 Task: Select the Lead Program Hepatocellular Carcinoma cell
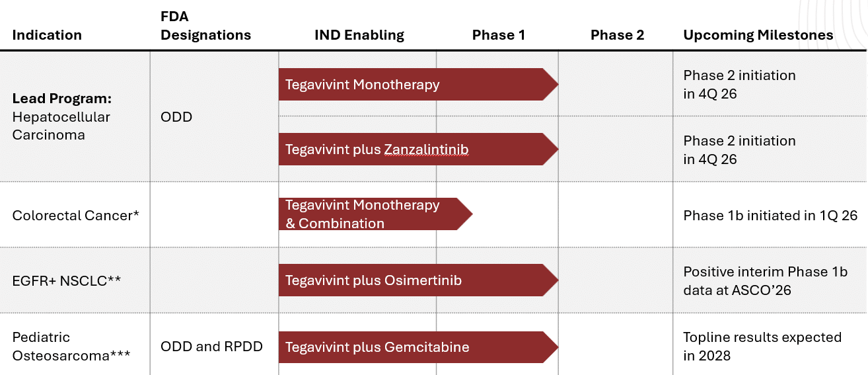61,117
